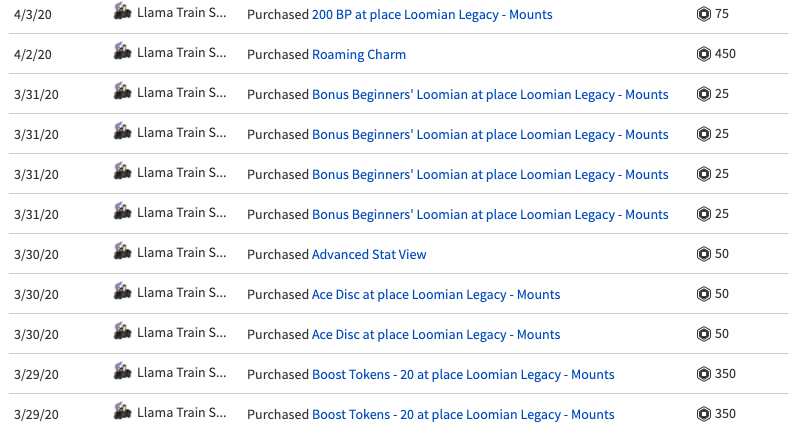Viewport: 788px width, 432px height.
Task: Open the second Ace Disc purchase link
Action: pyautogui.click(x=436, y=335)
